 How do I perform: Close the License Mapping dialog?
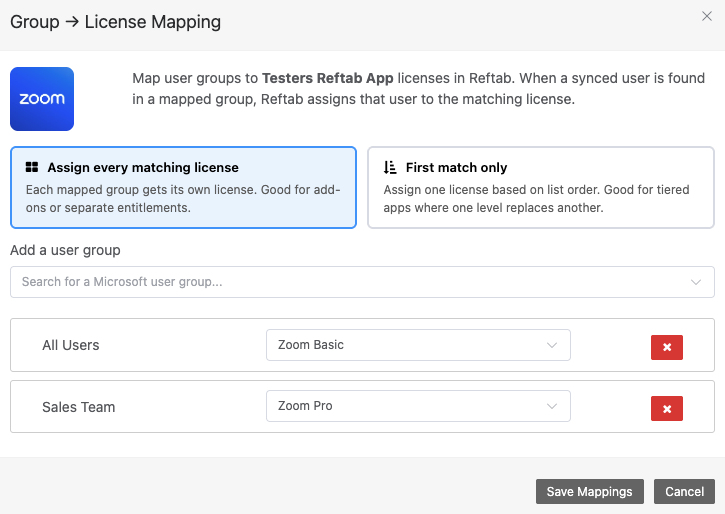coord(707,16)
